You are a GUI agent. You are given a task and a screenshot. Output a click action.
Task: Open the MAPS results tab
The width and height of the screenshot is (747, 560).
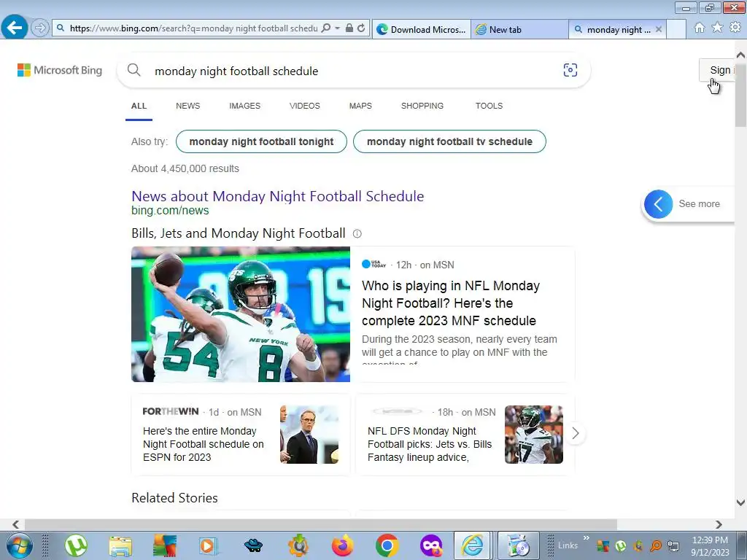[x=360, y=106]
